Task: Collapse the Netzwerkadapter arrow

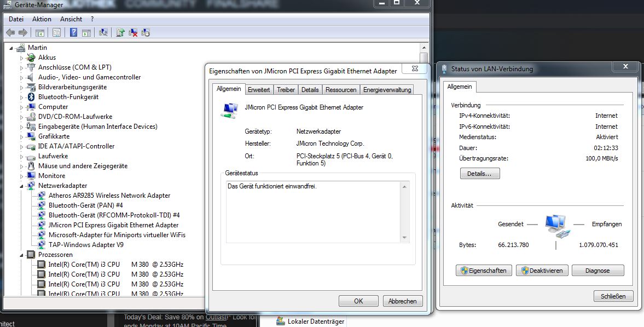Action: 22,186
